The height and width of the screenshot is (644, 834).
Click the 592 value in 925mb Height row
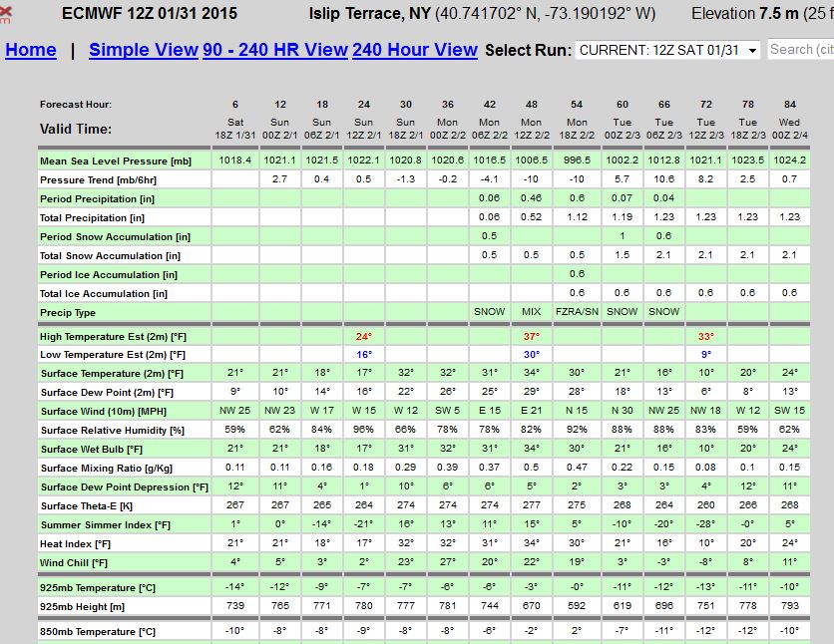point(577,606)
